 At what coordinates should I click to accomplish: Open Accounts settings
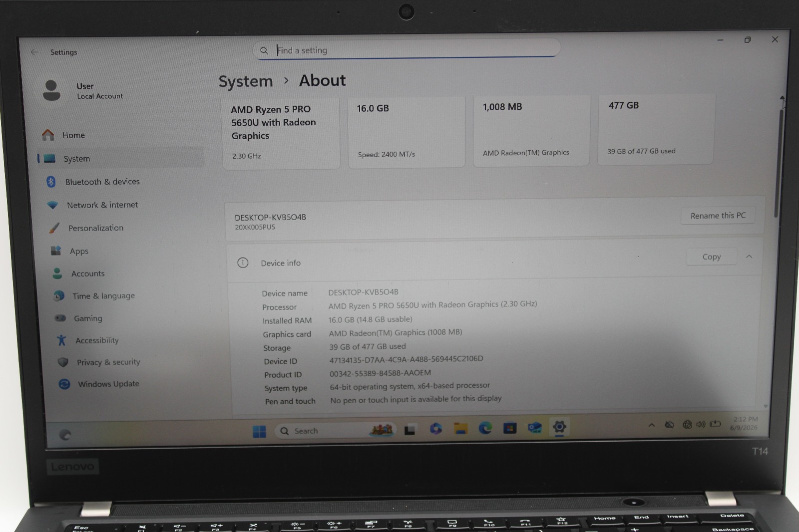click(x=87, y=273)
